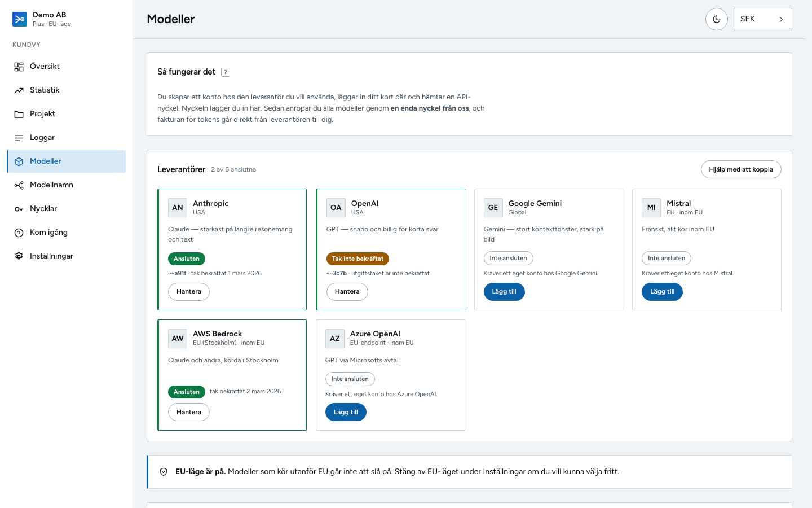Open Loggar from sidebar

[x=67, y=138]
